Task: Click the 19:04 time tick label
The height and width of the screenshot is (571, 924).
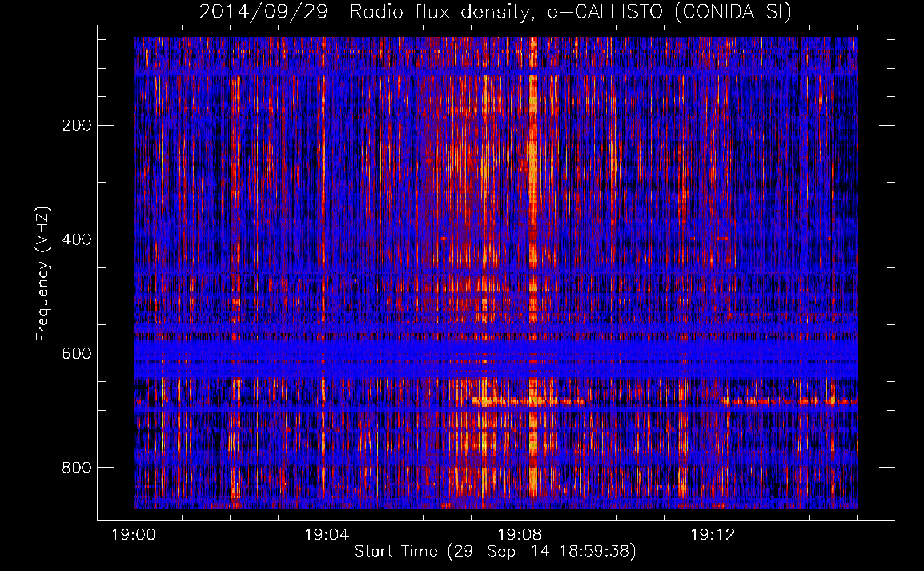Action: 327,535
